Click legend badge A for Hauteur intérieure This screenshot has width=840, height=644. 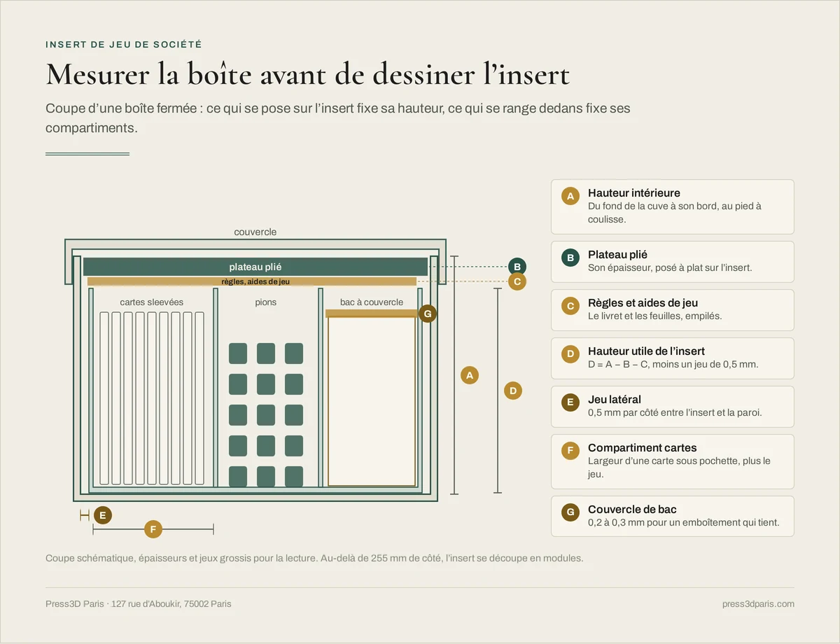click(x=570, y=197)
